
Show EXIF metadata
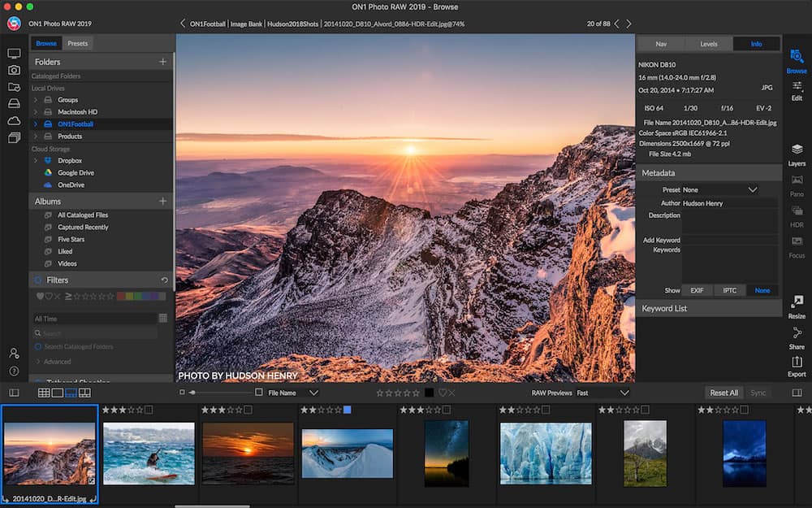pyautogui.click(x=697, y=290)
